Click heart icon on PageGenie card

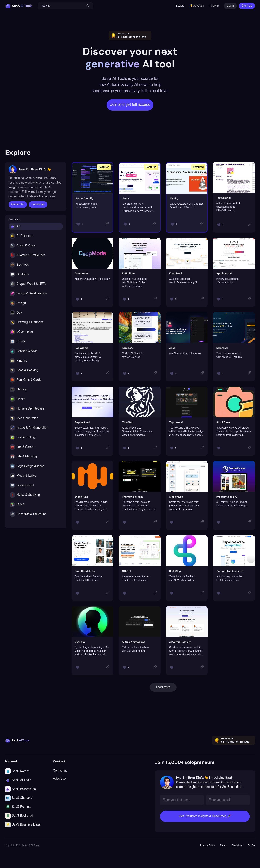tap(77, 374)
